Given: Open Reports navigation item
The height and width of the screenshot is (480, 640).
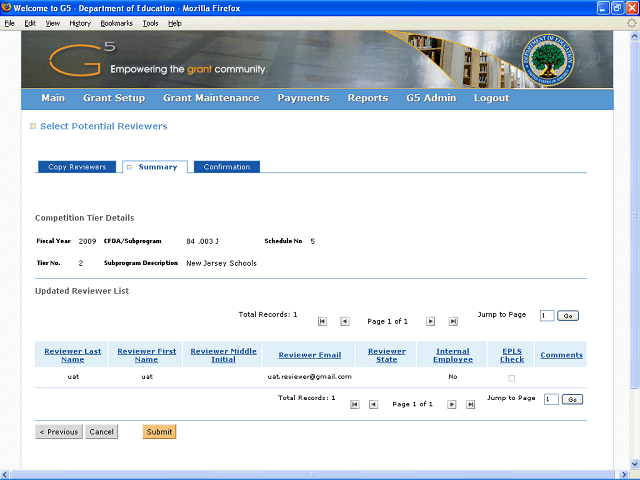Looking at the screenshot, I should pyautogui.click(x=368, y=98).
